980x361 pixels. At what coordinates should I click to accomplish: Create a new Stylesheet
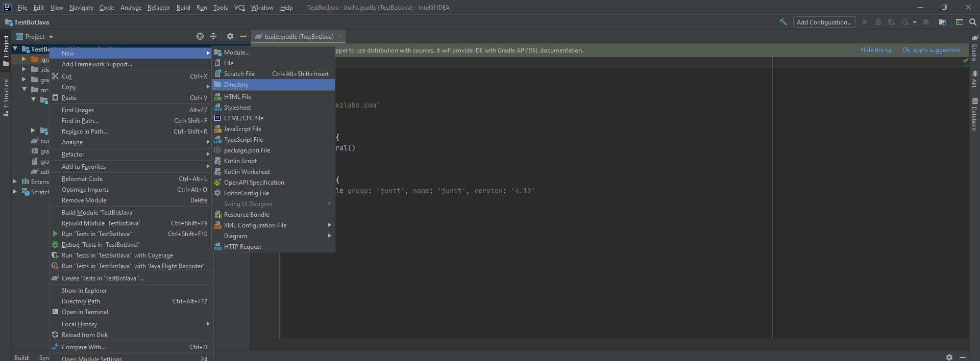pos(274,107)
